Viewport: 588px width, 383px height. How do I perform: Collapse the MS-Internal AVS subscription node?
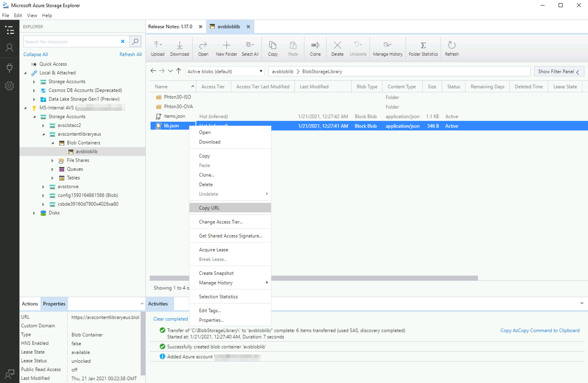point(25,108)
